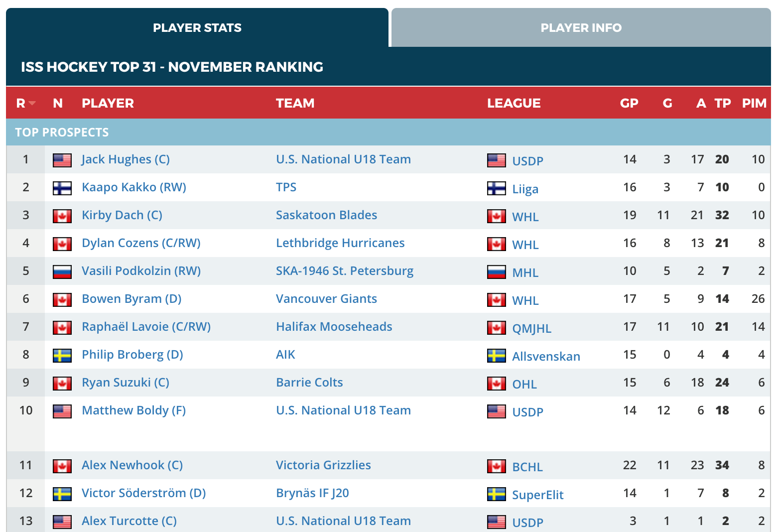Sort by the GP column header
Screen dimensions: 776x532
click(x=629, y=103)
